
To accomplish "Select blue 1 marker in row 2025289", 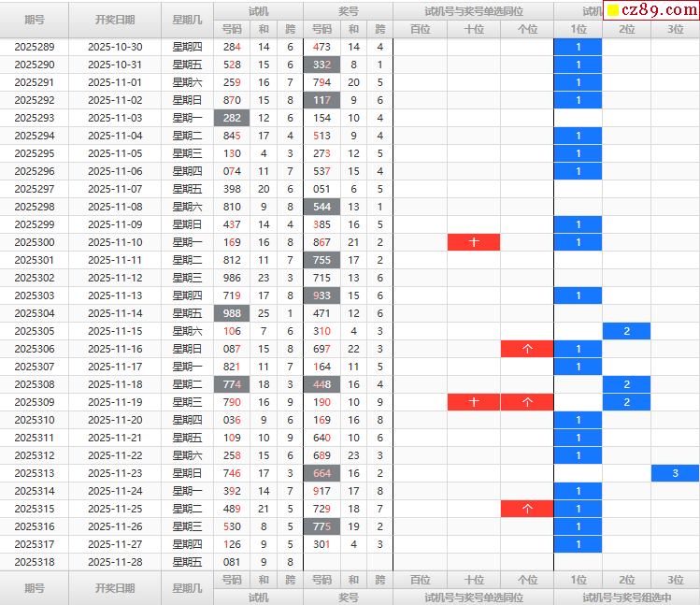I will 579,47.
